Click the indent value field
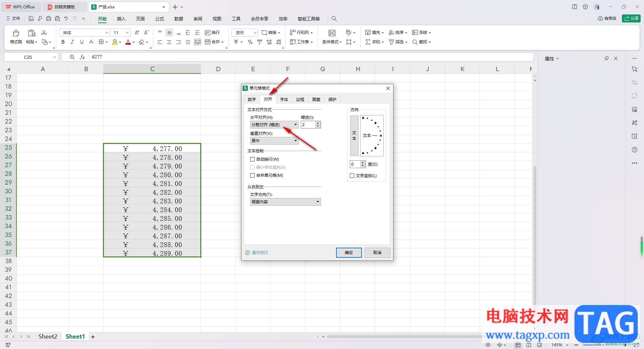The image size is (644, 349). click(x=308, y=125)
